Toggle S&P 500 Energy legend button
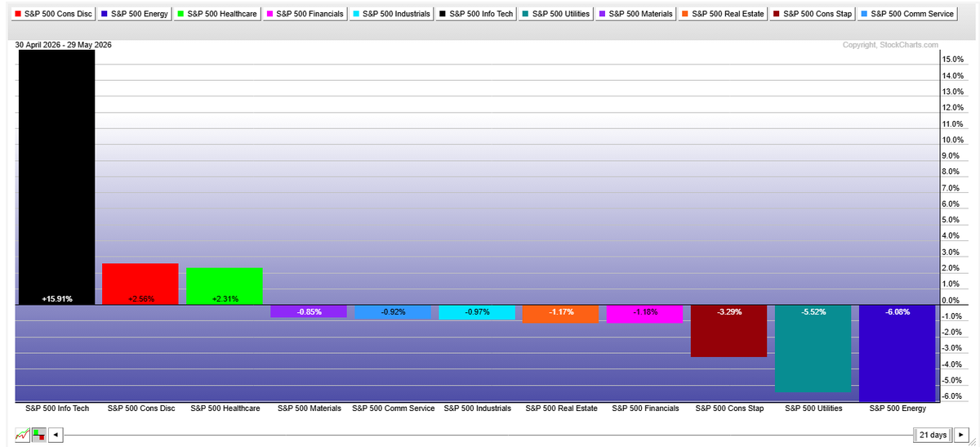Image resolution: width=980 pixels, height=447 pixels. tap(136, 14)
